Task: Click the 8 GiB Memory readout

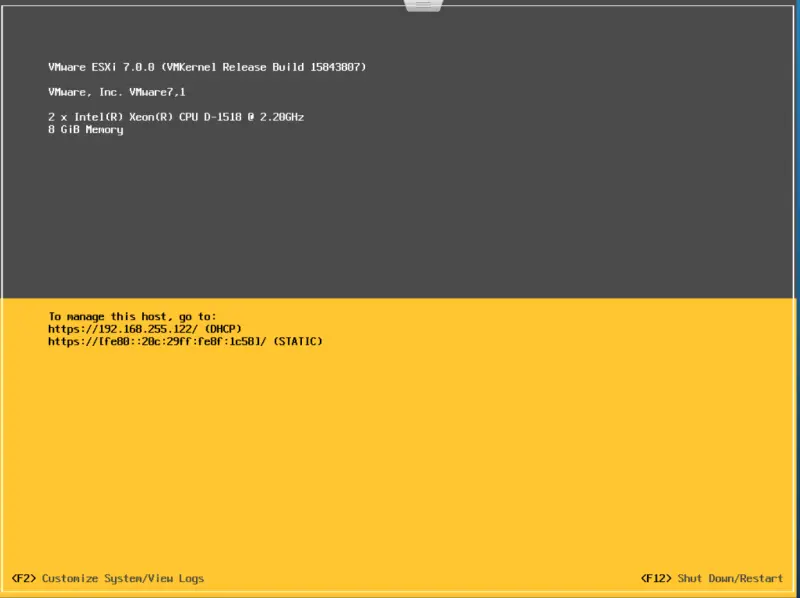Action: [x=85, y=129]
